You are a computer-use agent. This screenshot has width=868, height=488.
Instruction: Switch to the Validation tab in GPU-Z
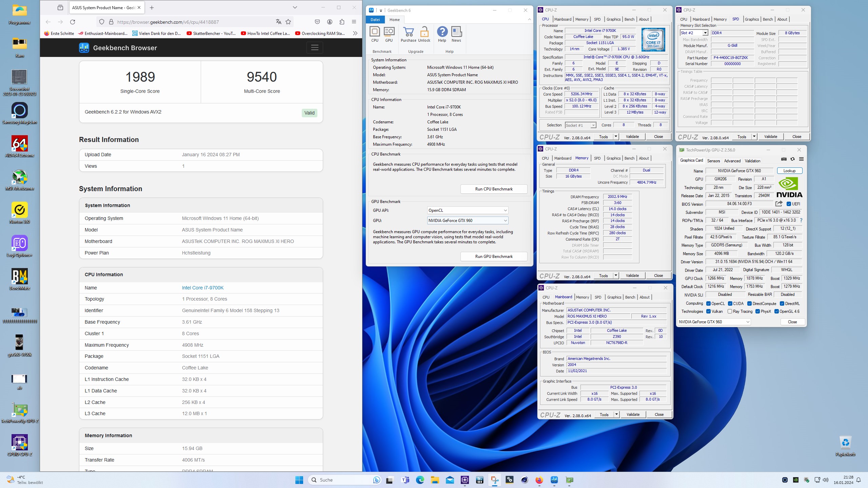click(x=752, y=161)
